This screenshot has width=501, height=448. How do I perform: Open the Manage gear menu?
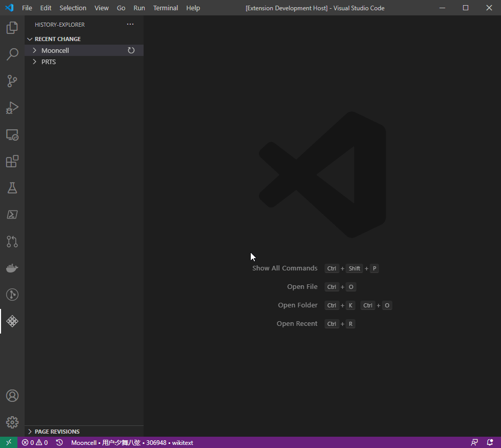click(12, 422)
